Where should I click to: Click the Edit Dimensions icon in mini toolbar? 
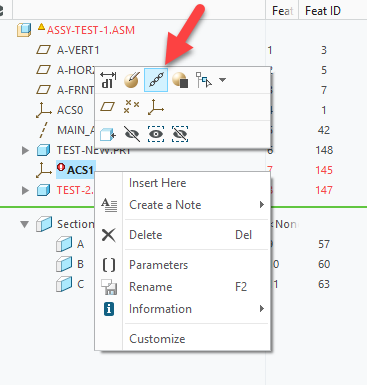point(108,80)
